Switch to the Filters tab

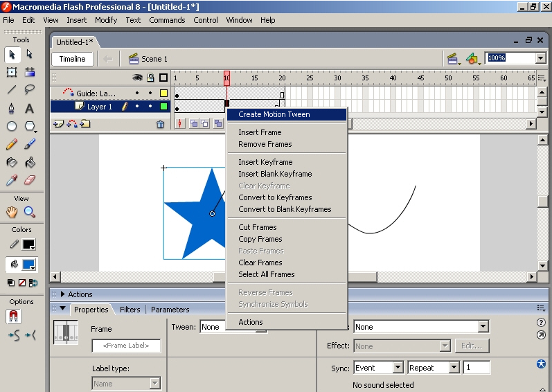tap(130, 310)
